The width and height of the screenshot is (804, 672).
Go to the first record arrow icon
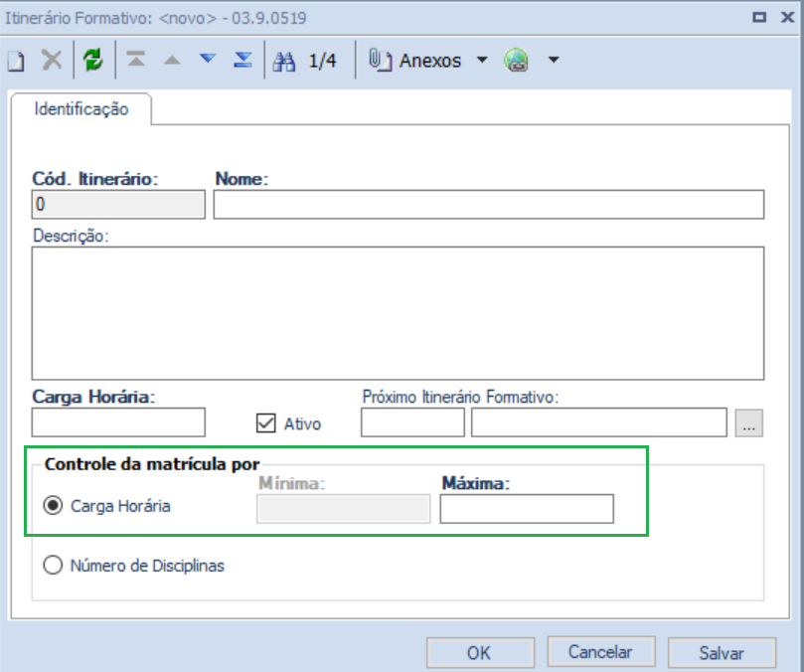pos(136,60)
